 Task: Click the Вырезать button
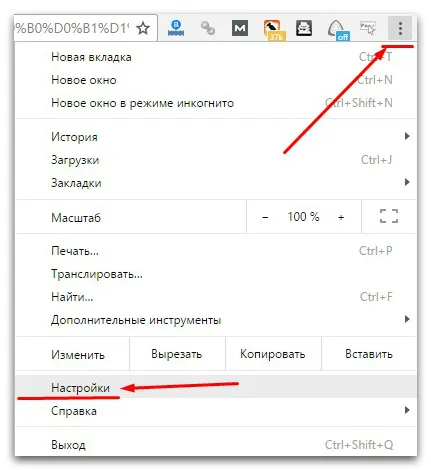click(x=177, y=354)
